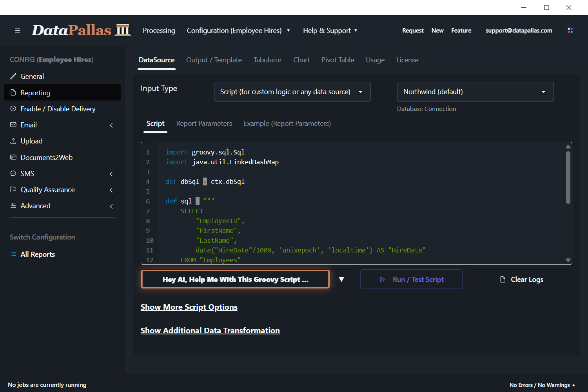Open the Report Parameters sub-tab
The width and height of the screenshot is (588, 392).
point(204,123)
